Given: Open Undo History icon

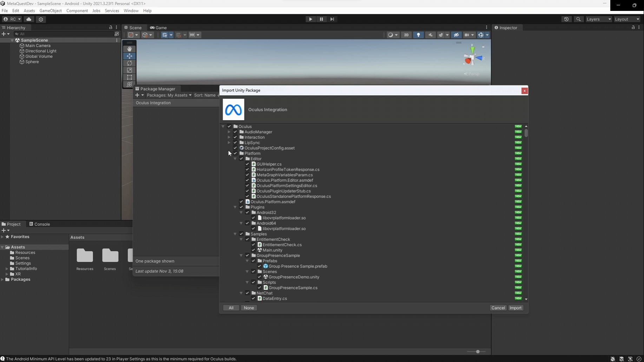Looking at the screenshot, I should [566, 19].
